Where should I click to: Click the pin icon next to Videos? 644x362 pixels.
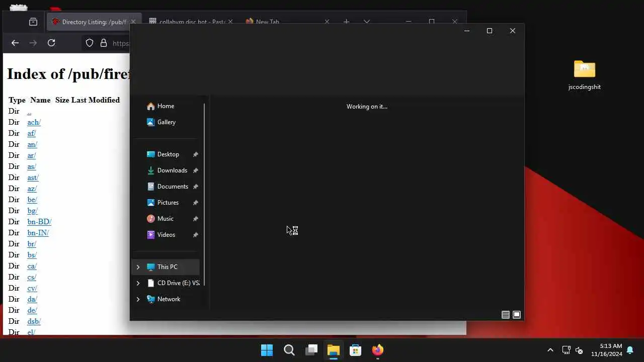click(x=196, y=235)
